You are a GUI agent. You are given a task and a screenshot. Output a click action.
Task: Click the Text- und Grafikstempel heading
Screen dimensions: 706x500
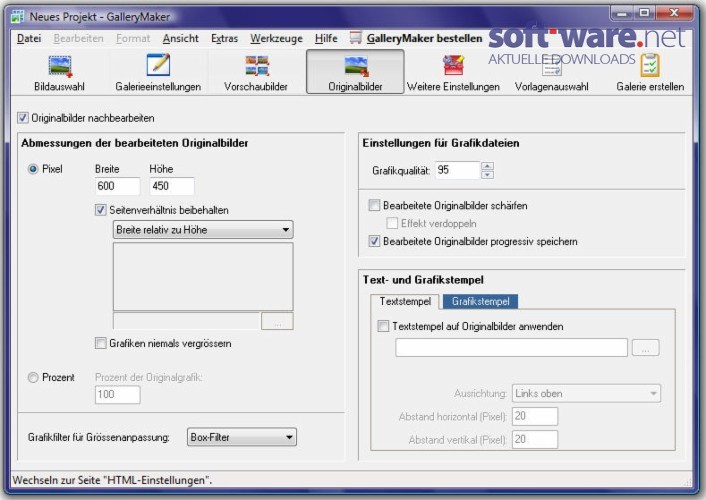click(x=423, y=280)
